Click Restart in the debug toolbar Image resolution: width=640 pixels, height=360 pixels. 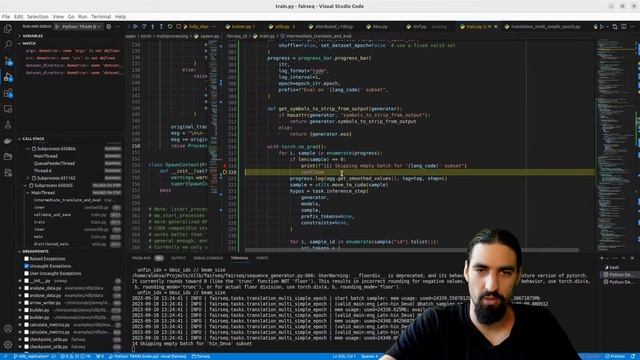(170, 27)
